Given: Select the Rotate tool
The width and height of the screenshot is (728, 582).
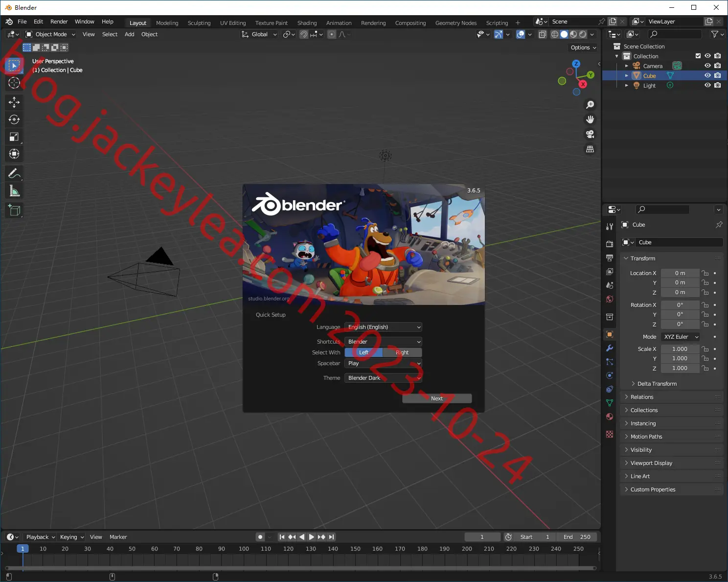Looking at the screenshot, I should (x=14, y=119).
